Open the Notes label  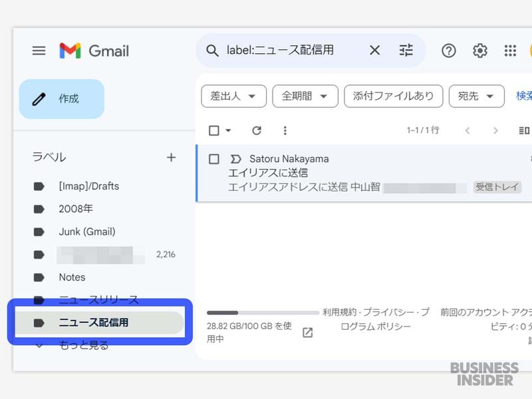[72, 277]
